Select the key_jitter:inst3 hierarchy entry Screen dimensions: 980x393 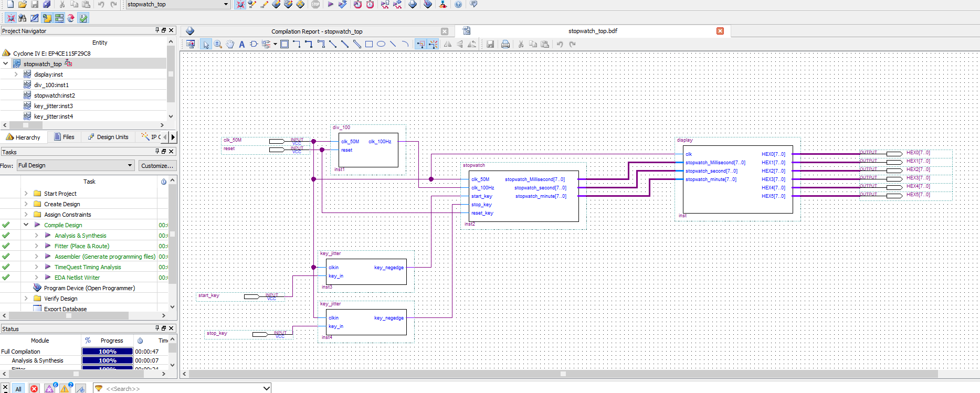pyautogui.click(x=54, y=106)
